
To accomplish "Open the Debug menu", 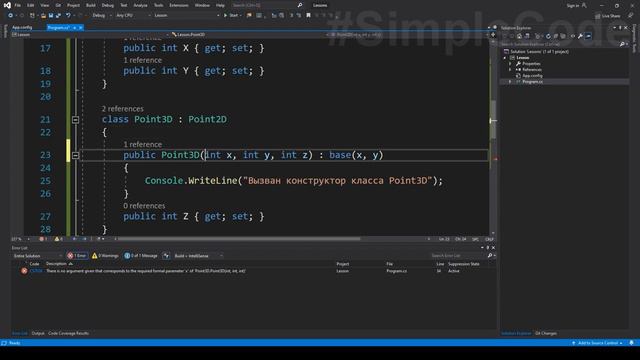I will tap(108, 5).
